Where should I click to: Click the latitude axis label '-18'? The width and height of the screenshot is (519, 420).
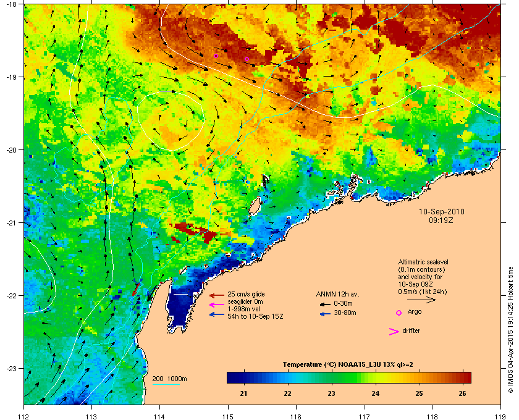[x=11, y=5]
